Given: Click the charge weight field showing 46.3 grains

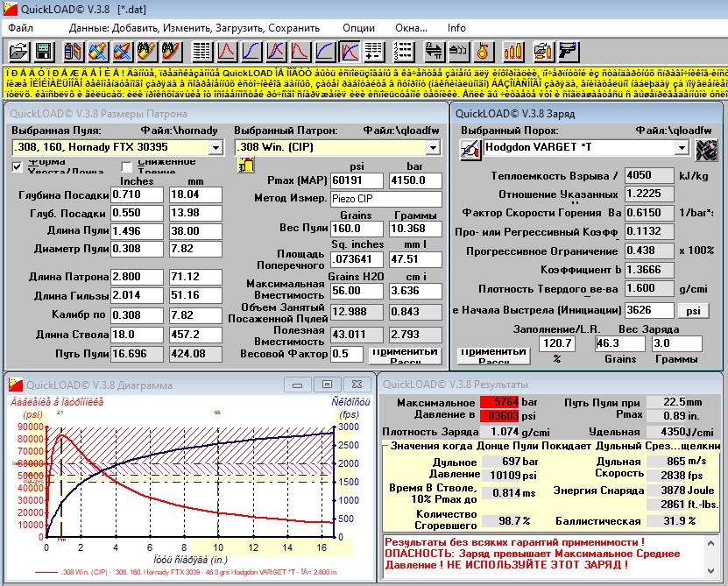Looking at the screenshot, I should [x=619, y=343].
